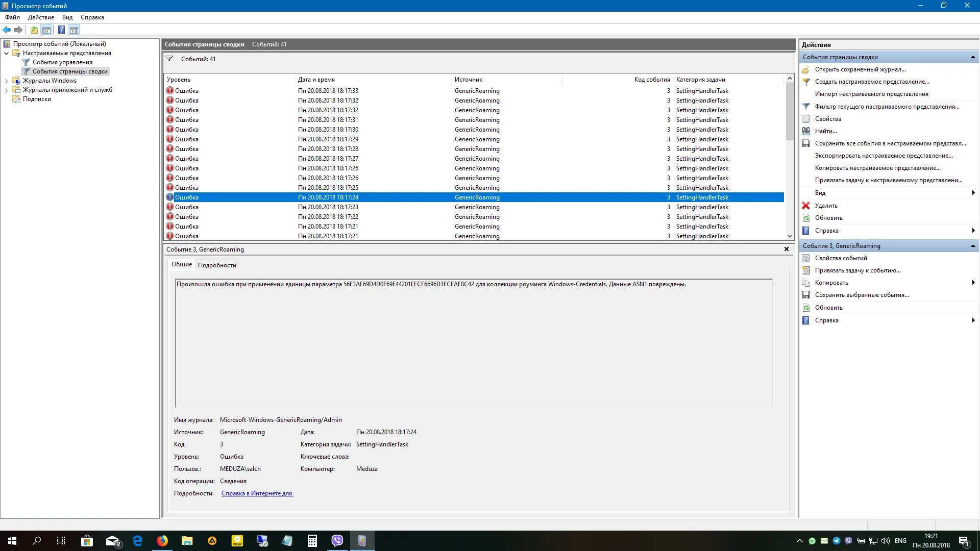
Task: Collapse the Custom Views tree node
Action: coord(6,53)
